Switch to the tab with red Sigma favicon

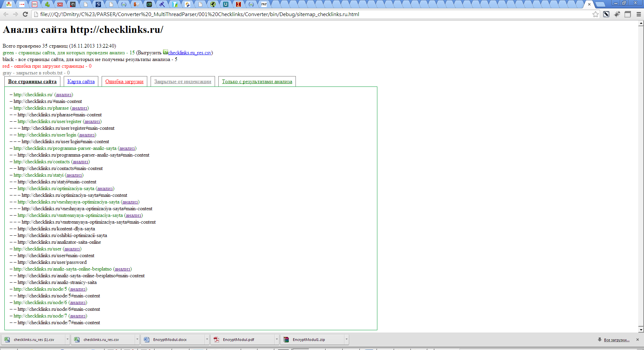tap(238, 4)
